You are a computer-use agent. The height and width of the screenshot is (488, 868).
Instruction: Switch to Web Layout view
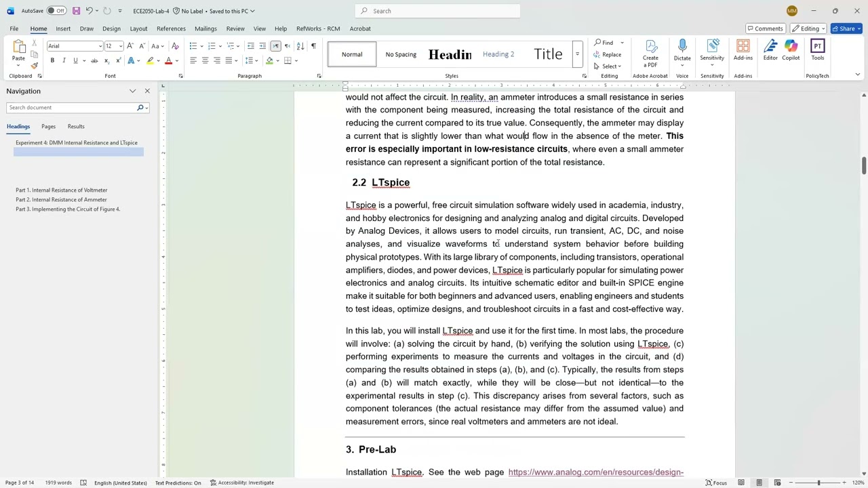(x=777, y=483)
